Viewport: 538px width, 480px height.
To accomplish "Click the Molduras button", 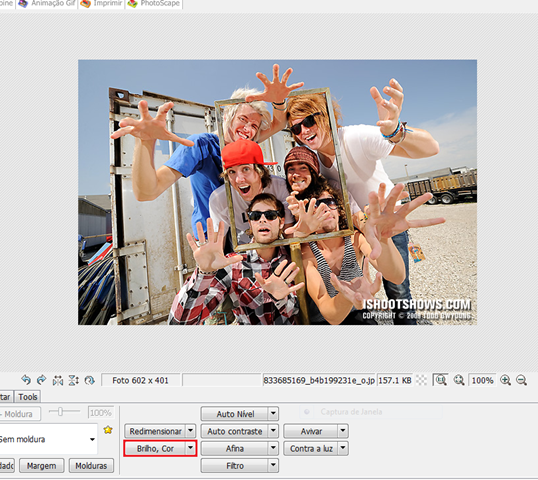I will 91,466.
